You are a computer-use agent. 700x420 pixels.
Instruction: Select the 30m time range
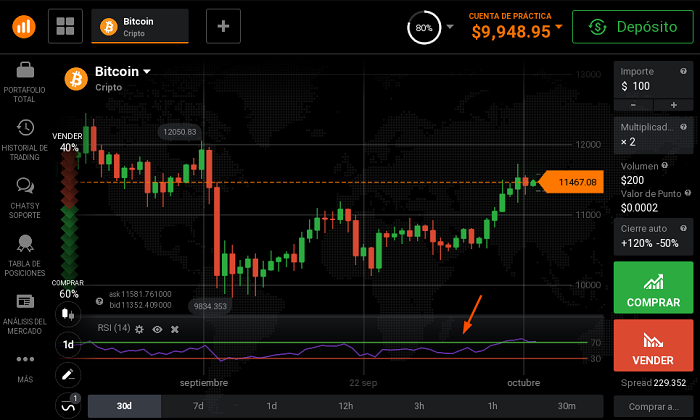click(x=567, y=406)
